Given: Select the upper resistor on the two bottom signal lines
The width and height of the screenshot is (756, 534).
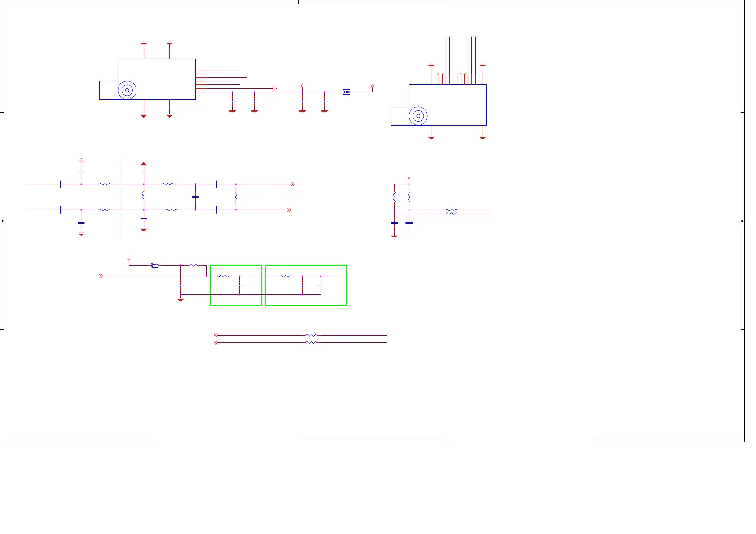Looking at the screenshot, I should pyautogui.click(x=312, y=335).
